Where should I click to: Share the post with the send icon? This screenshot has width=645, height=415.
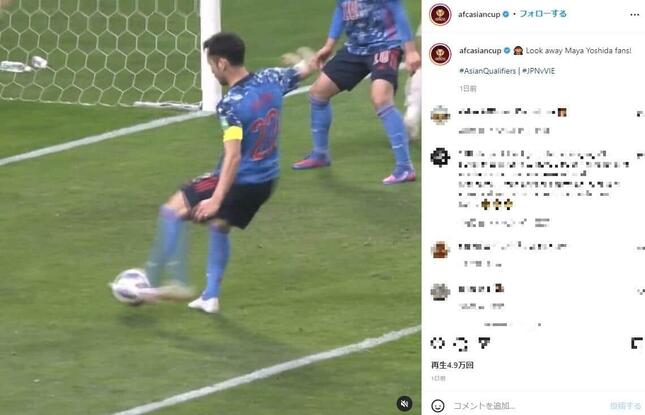484,343
